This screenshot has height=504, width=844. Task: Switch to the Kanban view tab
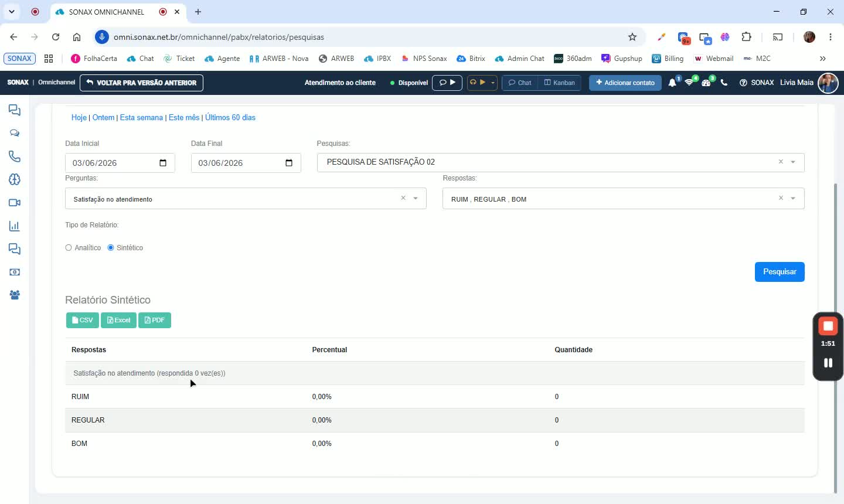coord(559,83)
